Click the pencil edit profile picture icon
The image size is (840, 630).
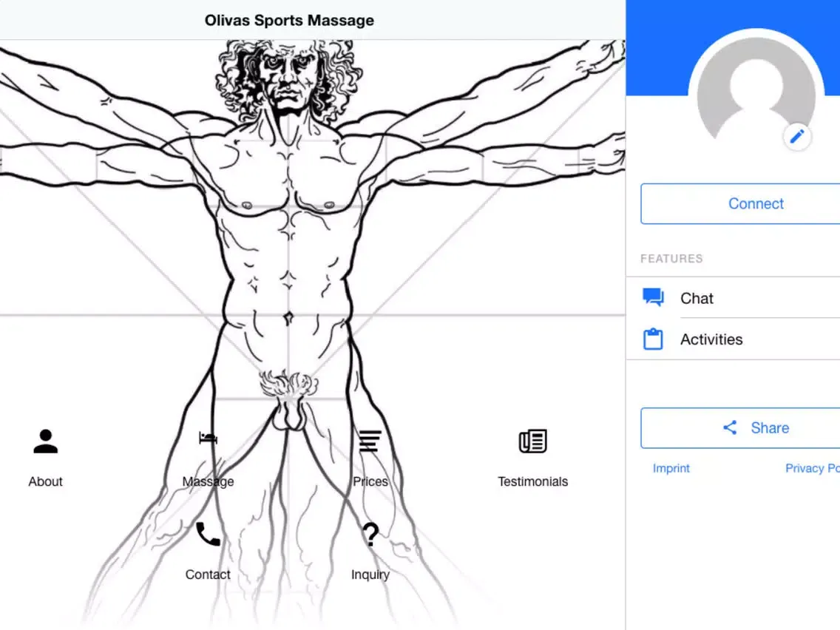(796, 136)
